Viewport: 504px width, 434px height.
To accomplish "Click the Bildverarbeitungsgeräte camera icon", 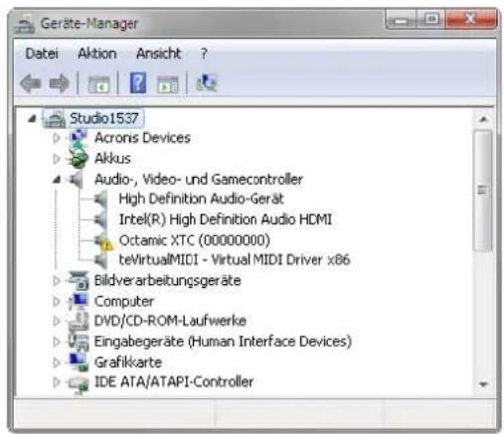I will [79, 281].
